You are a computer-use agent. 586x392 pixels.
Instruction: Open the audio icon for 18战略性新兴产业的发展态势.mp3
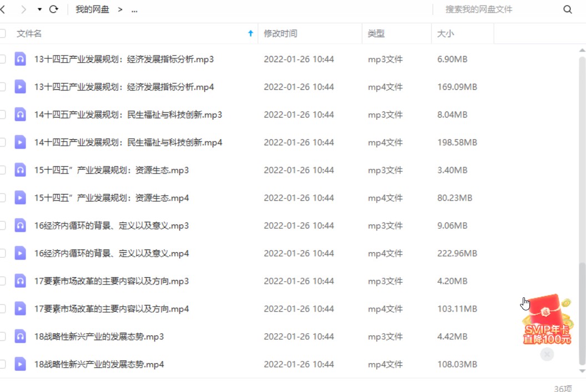click(x=21, y=336)
